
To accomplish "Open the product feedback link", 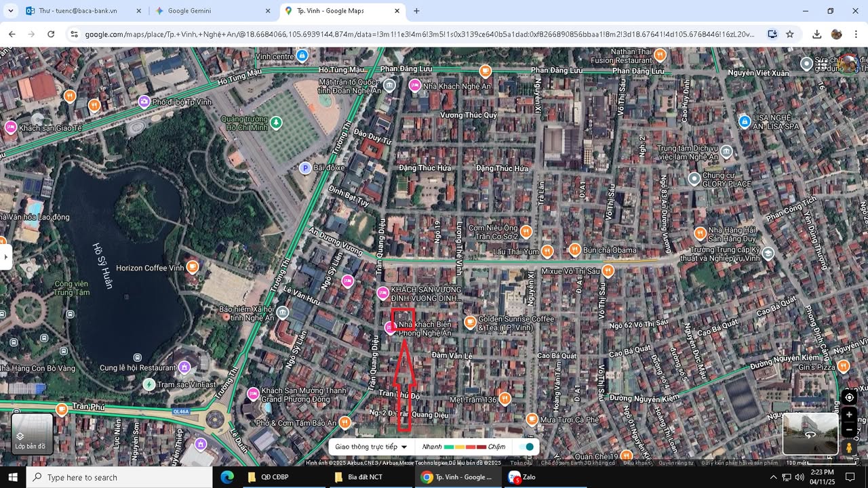I will pyautogui.click(x=738, y=462).
